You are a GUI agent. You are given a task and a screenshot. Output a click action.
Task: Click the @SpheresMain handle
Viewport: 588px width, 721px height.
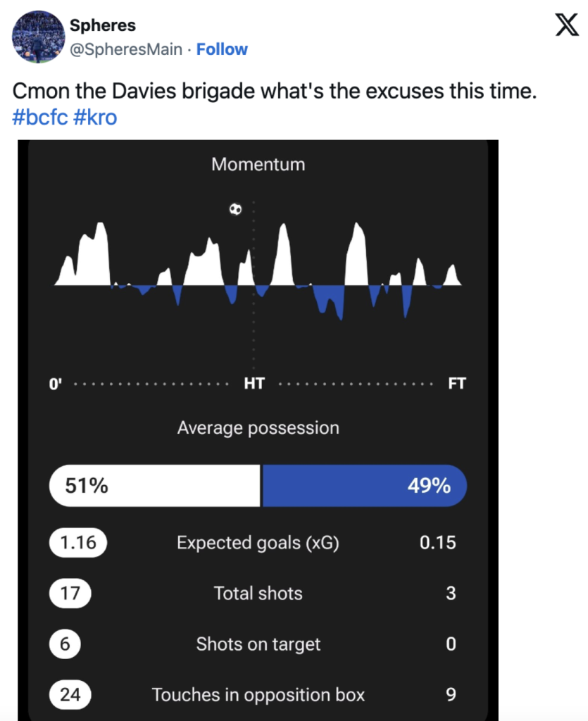[x=126, y=49]
